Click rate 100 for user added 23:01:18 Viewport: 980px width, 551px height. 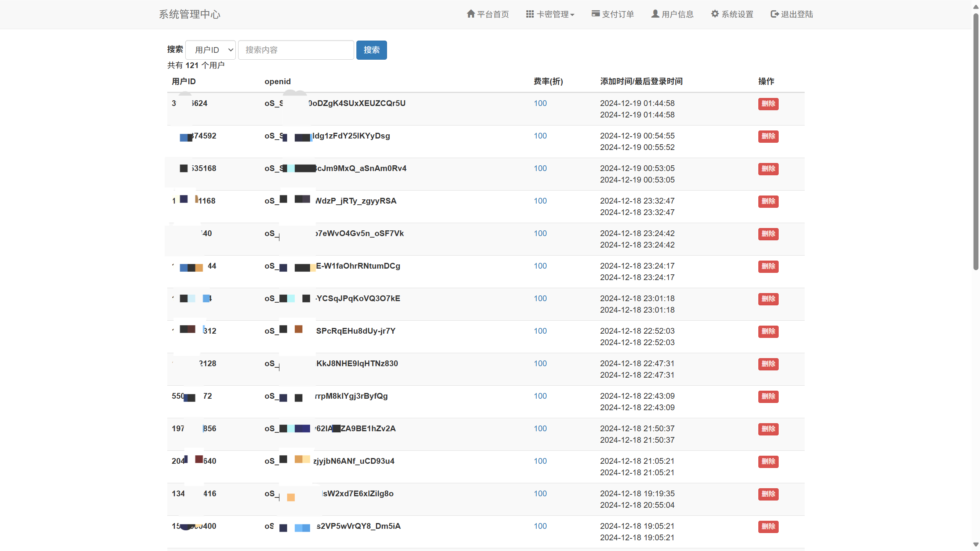(540, 298)
